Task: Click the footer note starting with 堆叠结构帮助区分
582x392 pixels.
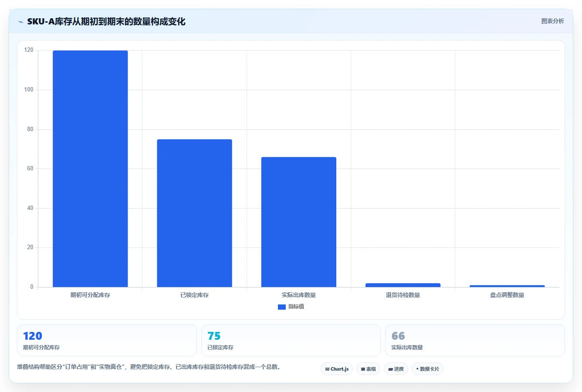Action: (x=149, y=367)
